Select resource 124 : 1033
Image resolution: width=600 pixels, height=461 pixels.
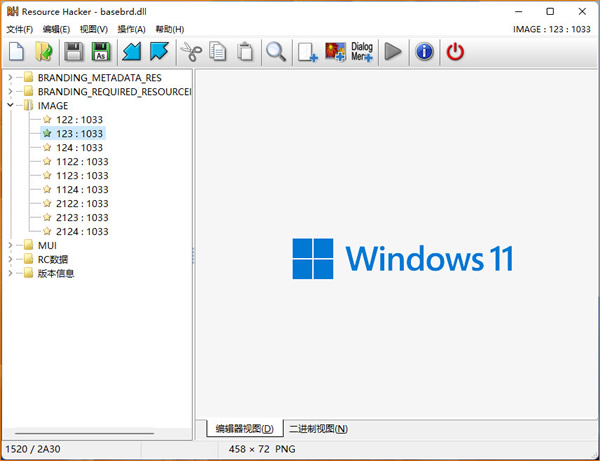80,148
